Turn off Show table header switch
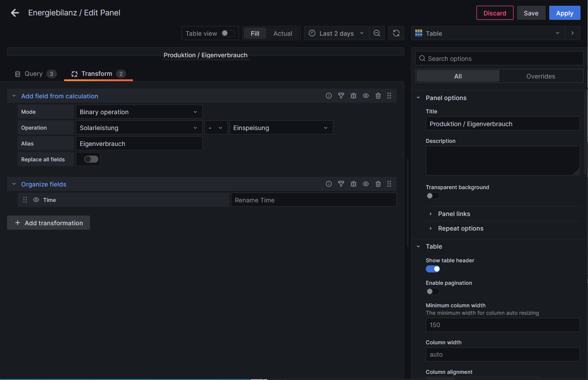 [x=433, y=269]
